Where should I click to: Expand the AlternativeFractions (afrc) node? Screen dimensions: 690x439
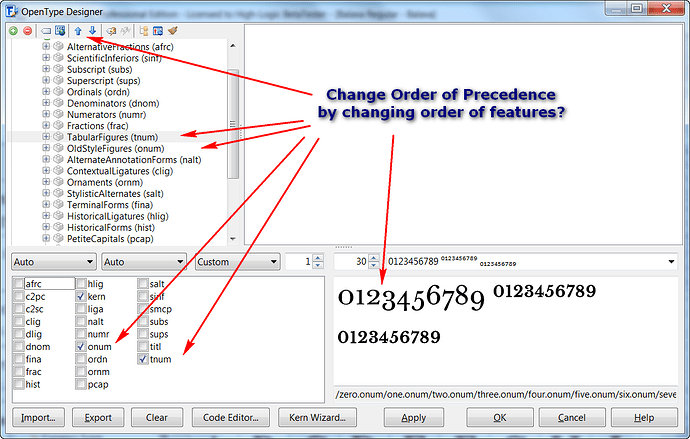point(46,46)
